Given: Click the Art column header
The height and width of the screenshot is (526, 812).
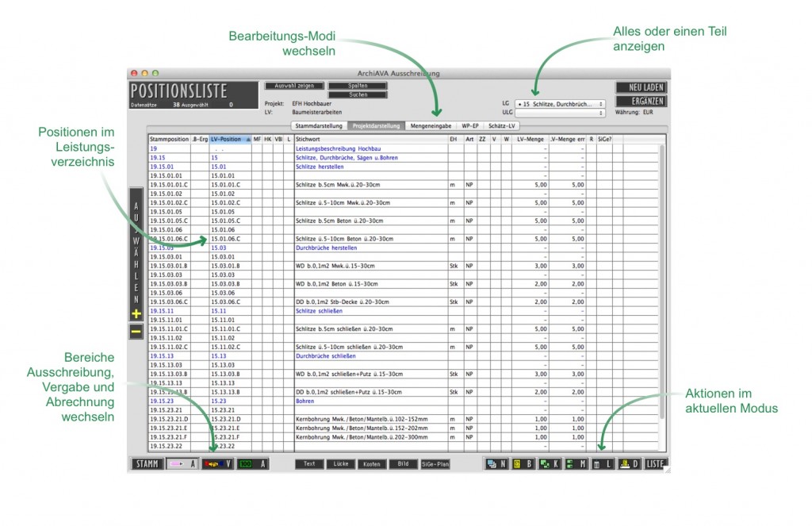Looking at the screenshot, I should (469, 140).
